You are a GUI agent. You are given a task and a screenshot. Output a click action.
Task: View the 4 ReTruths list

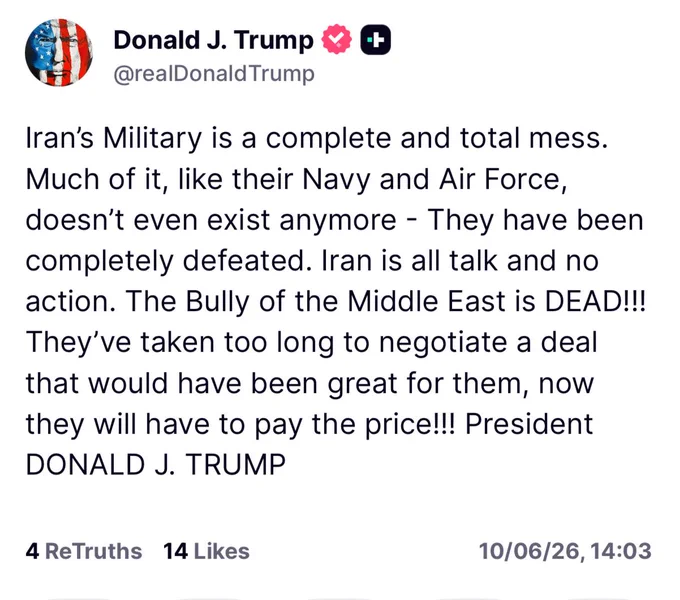(x=84, y=551)
